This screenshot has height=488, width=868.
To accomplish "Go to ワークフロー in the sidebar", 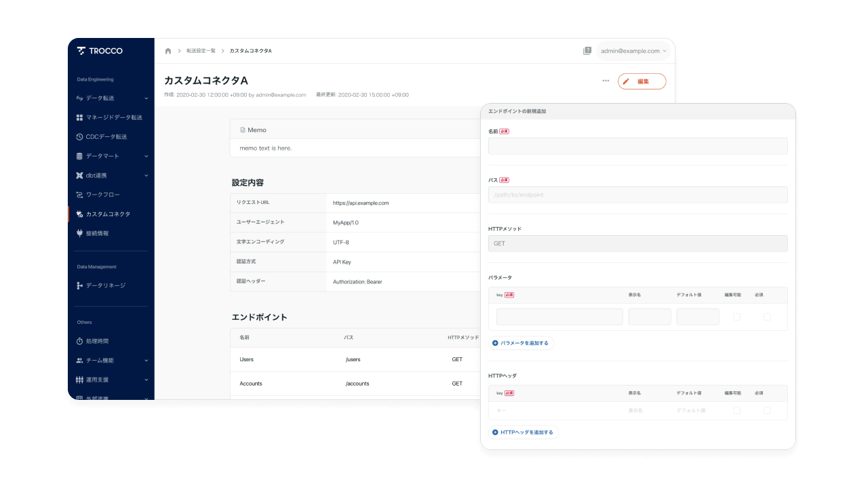I will click(x=102, y=195).
